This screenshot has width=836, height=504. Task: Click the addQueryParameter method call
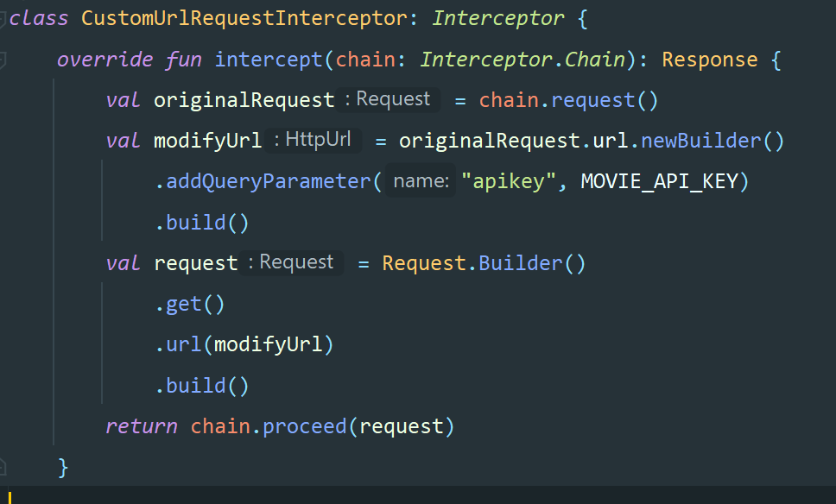click(x=269, y=182)
